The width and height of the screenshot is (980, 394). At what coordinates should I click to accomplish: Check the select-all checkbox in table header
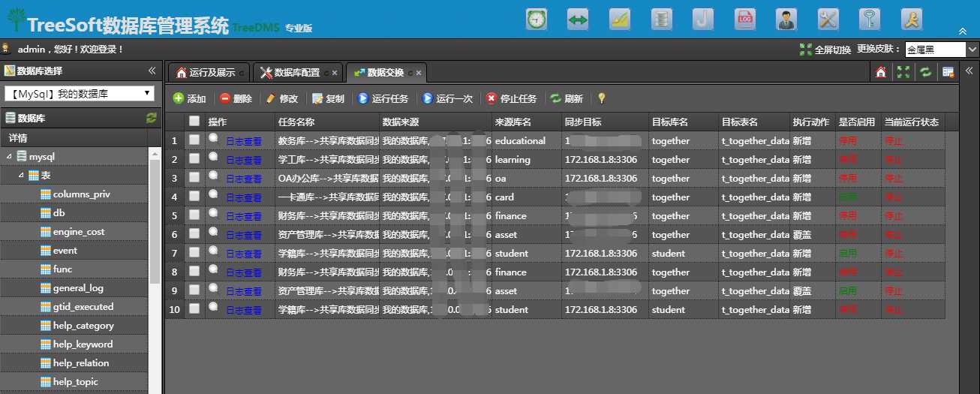pos(194,121)
